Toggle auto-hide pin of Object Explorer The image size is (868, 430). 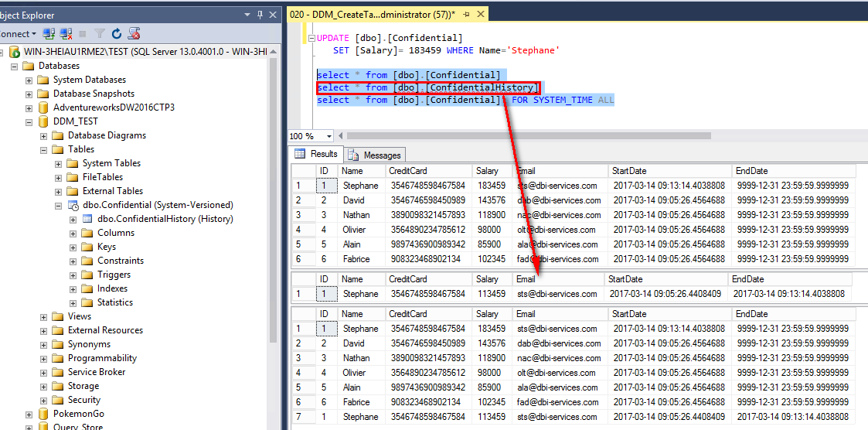pyautogui.click(x=260, y=15)
